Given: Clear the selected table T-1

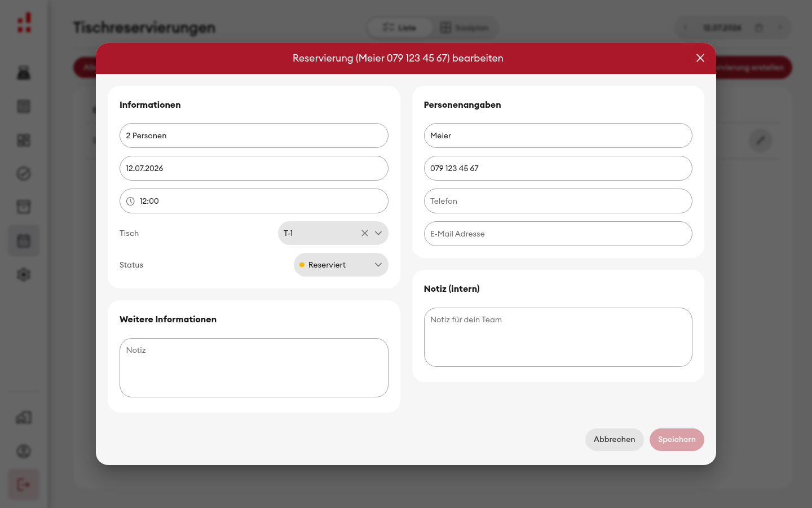Looking at the screenshot, I should [365, 233].
